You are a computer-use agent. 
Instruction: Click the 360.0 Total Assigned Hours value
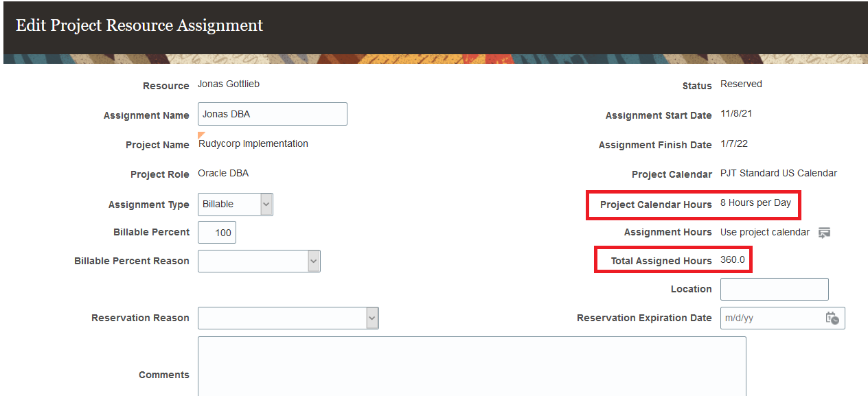click(733, 259)
